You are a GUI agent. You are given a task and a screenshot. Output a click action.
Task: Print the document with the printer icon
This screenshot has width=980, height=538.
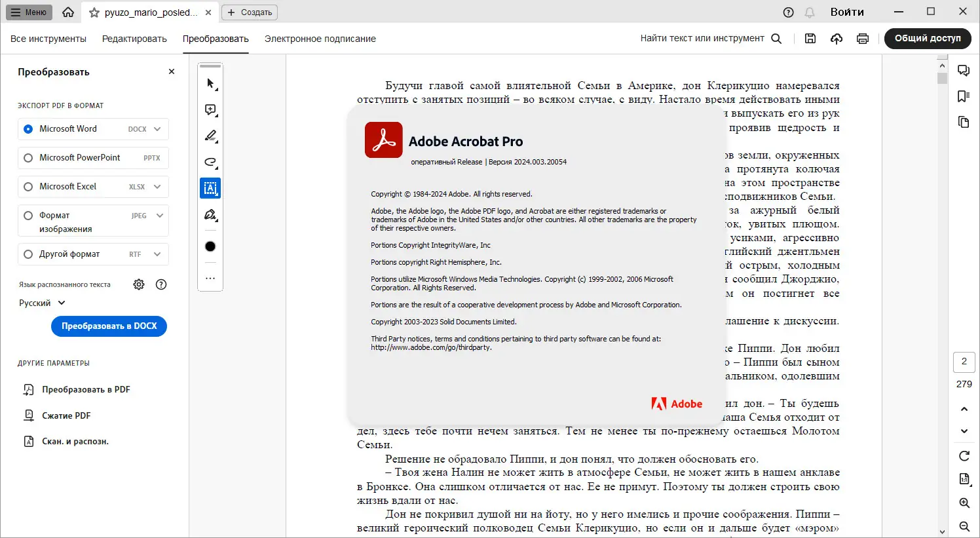863,39
